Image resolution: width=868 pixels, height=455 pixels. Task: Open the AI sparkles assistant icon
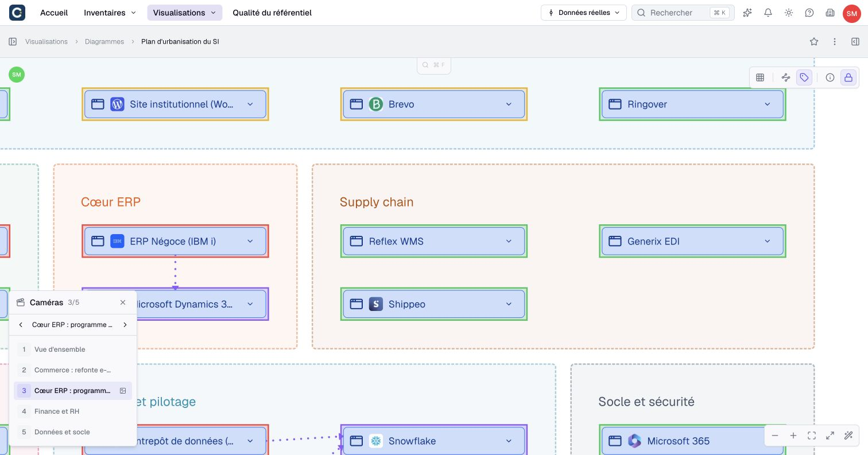pyautogui.click(x=747, y=13)
